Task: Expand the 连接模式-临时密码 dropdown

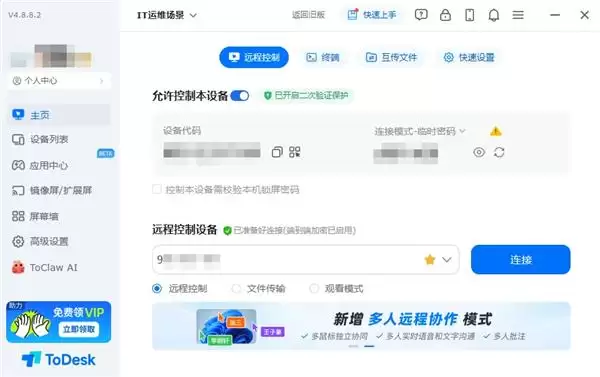Action: [420, 131]
